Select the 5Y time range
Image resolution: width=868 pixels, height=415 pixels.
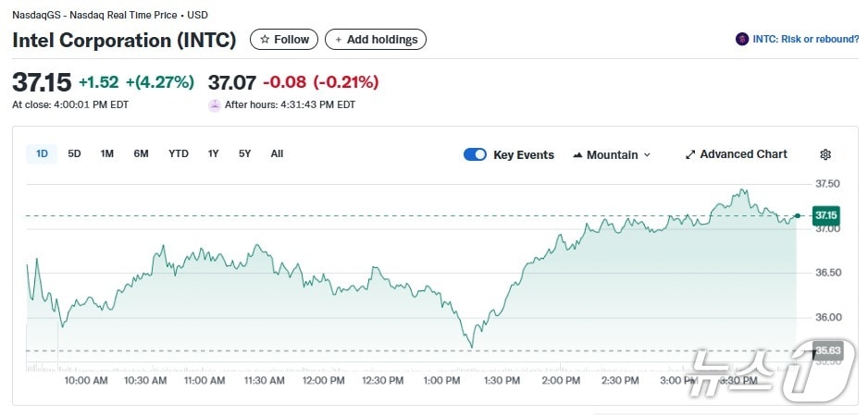coord(244,153)
